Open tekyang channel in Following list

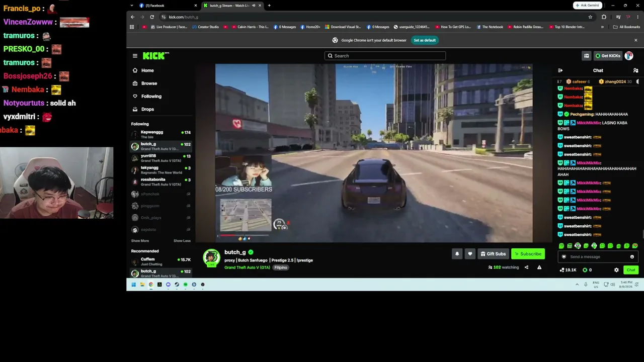coord(161,170)
